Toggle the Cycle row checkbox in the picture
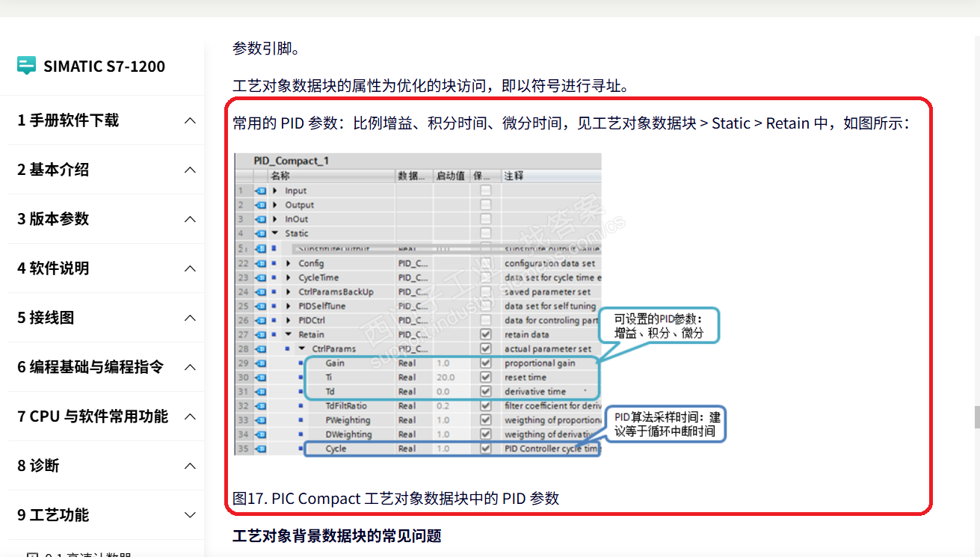This screenshot has height=560, width=980. coord(486,449)
